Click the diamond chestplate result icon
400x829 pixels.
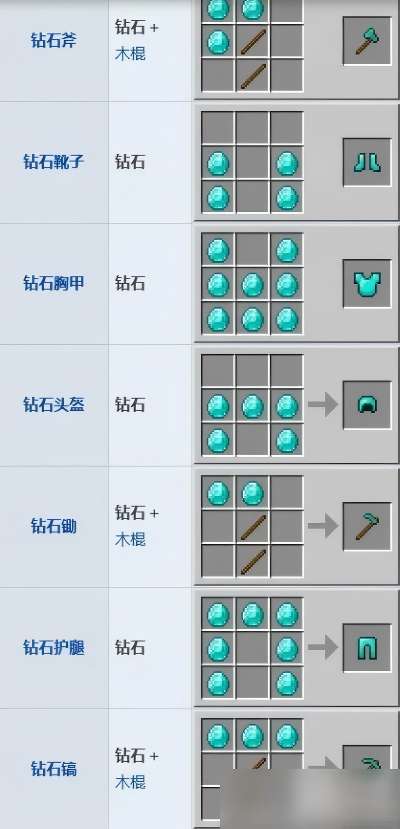[x=367, y=283]
